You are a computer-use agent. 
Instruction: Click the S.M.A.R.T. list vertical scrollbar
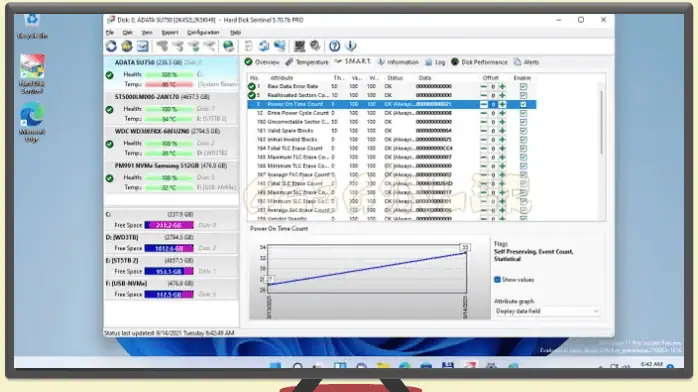(x=602, y=122)
